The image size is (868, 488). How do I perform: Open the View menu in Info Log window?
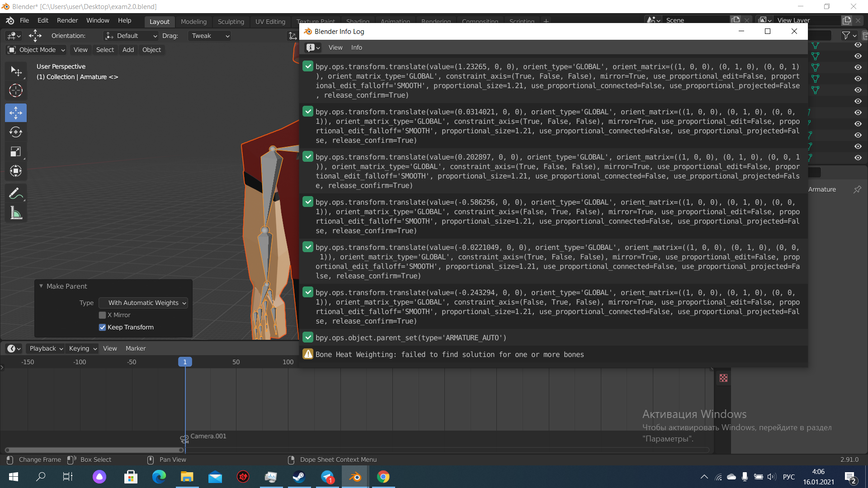[x=335, y=47]
